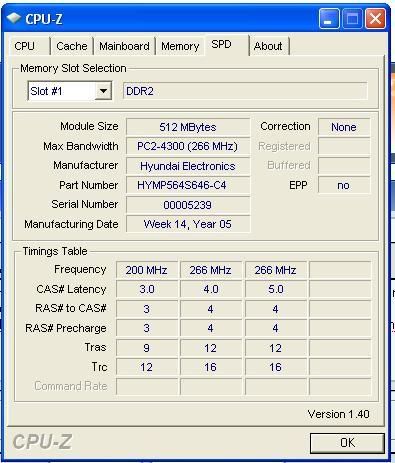Minimize the CPU-Z window
The height and width of the screenshot is (463, 395).
[329, 19]
